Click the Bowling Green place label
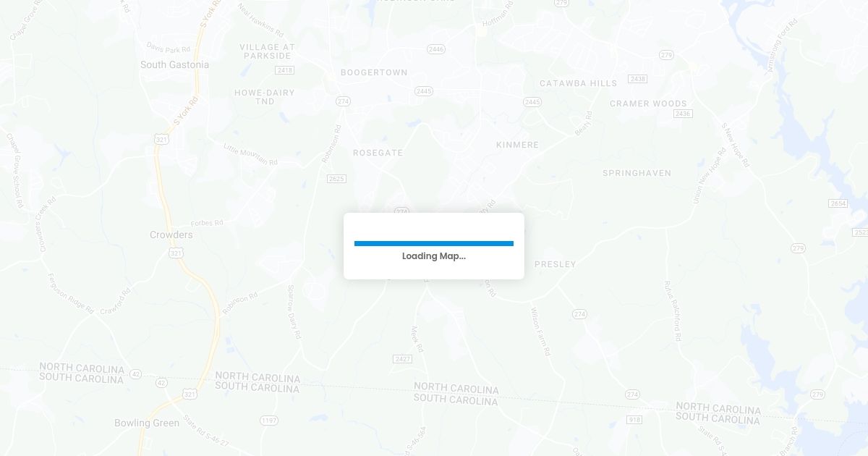Screen dimensions: 868x456 (x=147, y=423)
